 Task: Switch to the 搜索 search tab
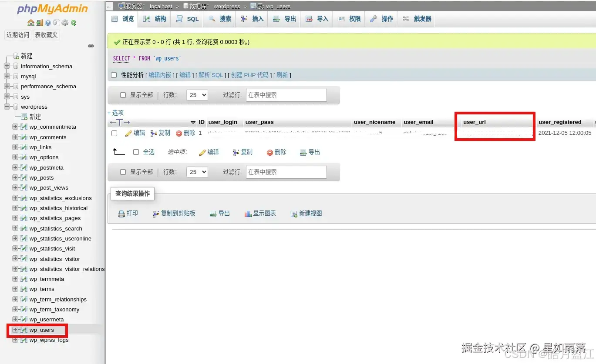(x=220, y=19)
